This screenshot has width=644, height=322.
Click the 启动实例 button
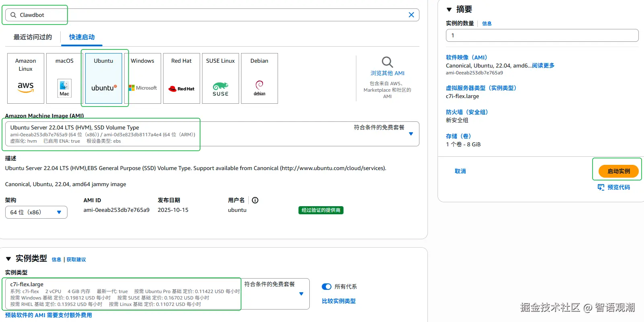(619, 171)
